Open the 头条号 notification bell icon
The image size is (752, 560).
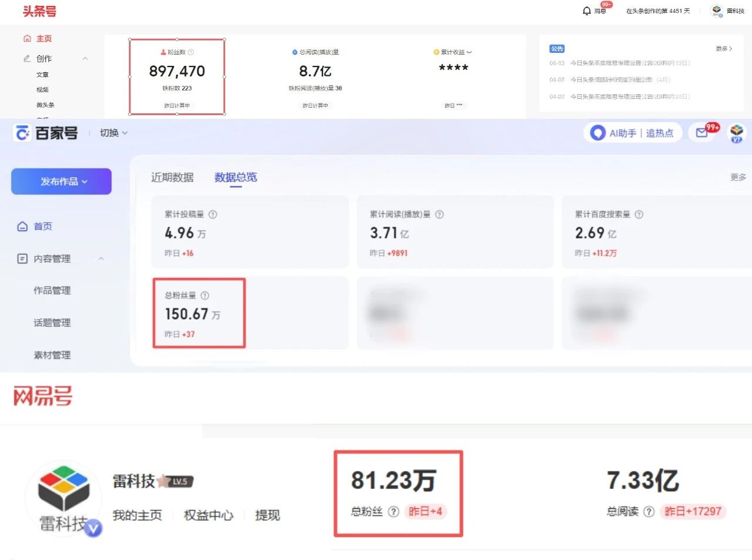coord(586,11)
